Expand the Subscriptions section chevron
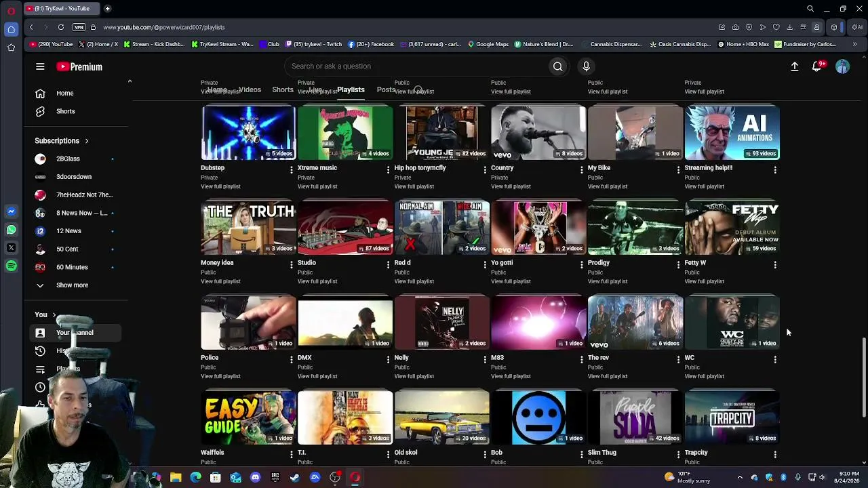 point(87,141)
